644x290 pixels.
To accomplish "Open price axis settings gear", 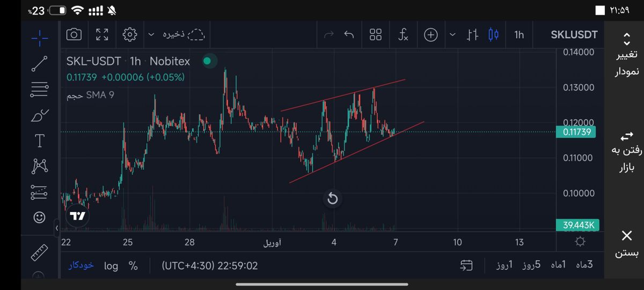I will [x=580, y=242].
